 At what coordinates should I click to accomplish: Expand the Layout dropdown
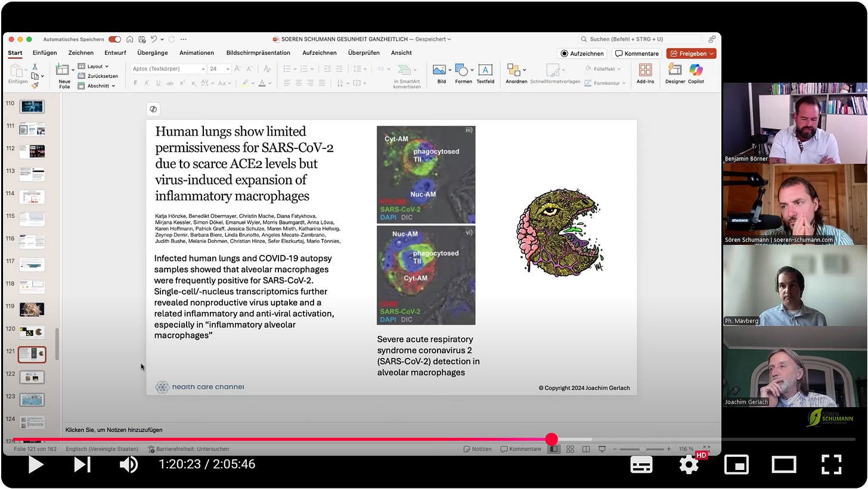[94, 66]
